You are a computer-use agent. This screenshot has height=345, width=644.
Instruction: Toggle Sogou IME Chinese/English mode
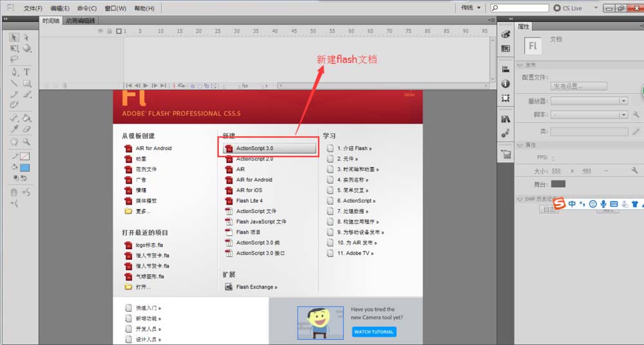click(x=572, y=203)
